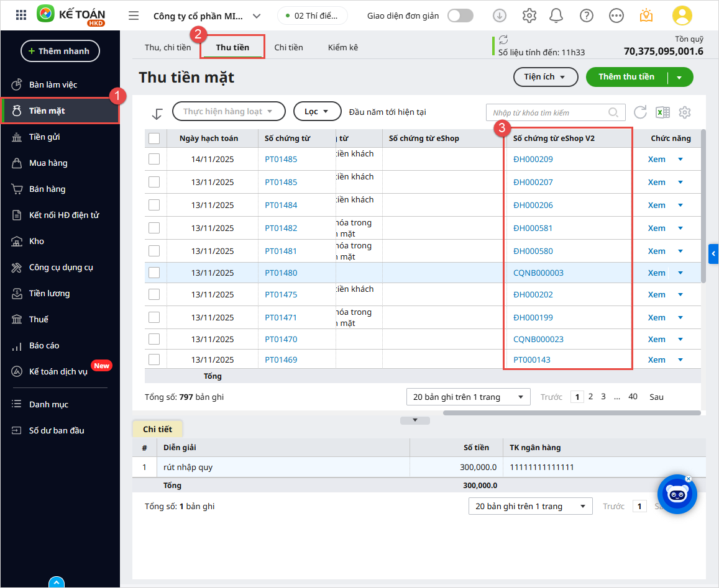Switch to the Chi tiền tab
This screenshot has height=588, width=719.
[x=288, y=47]
